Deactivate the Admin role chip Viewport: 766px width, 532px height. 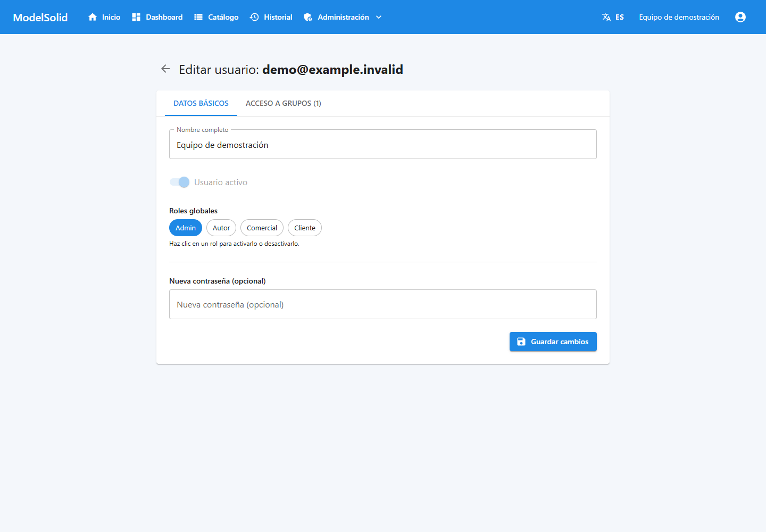186,228
